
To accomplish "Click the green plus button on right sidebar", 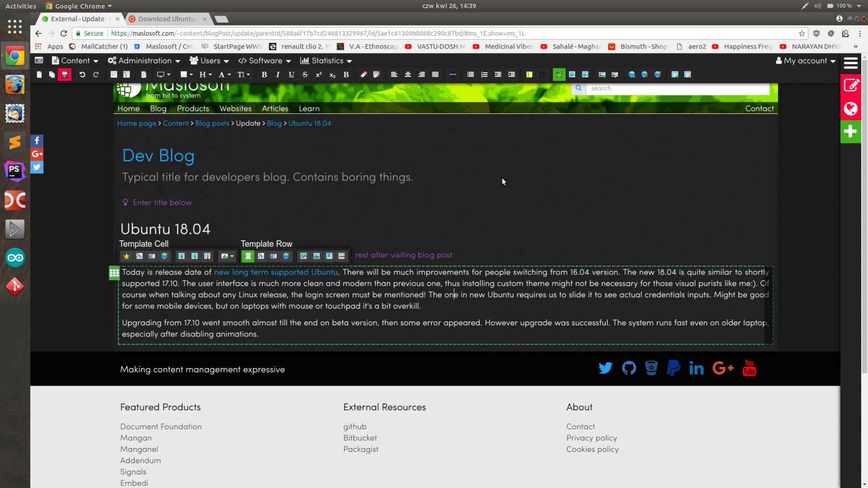I will pyautogui.click(x=850, y=132).
